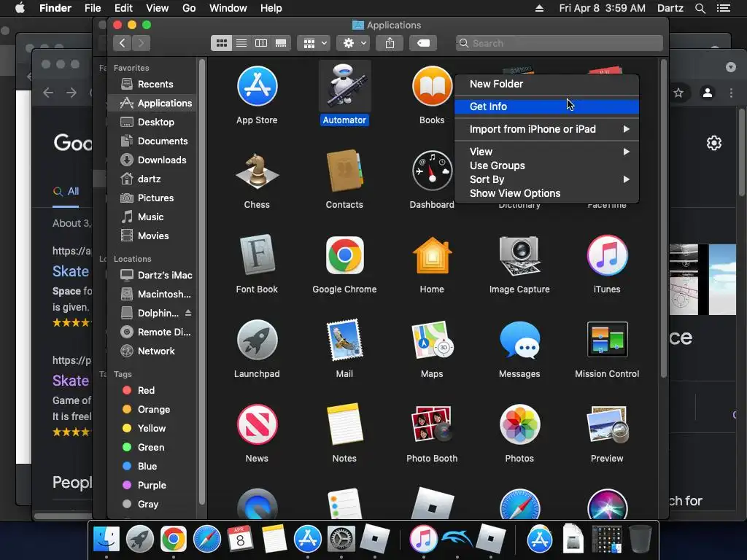Open Calendar from the Dock
The image size is (747, 560).
pos(240,540)
